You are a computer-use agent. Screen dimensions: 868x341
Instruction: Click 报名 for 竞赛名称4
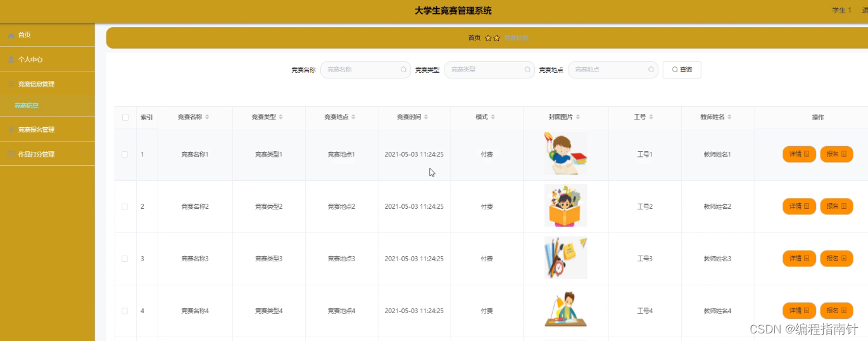point(836,311)
